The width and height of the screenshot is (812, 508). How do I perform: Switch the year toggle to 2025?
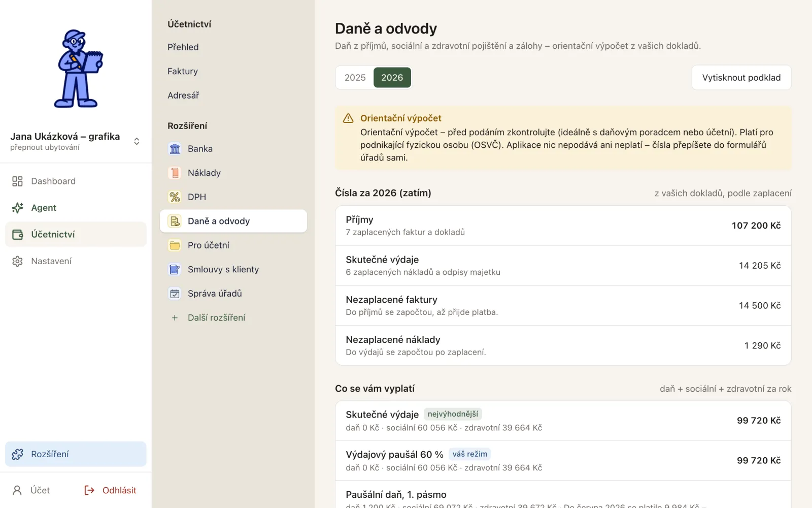pyautogui.click(x=355, y=78)
